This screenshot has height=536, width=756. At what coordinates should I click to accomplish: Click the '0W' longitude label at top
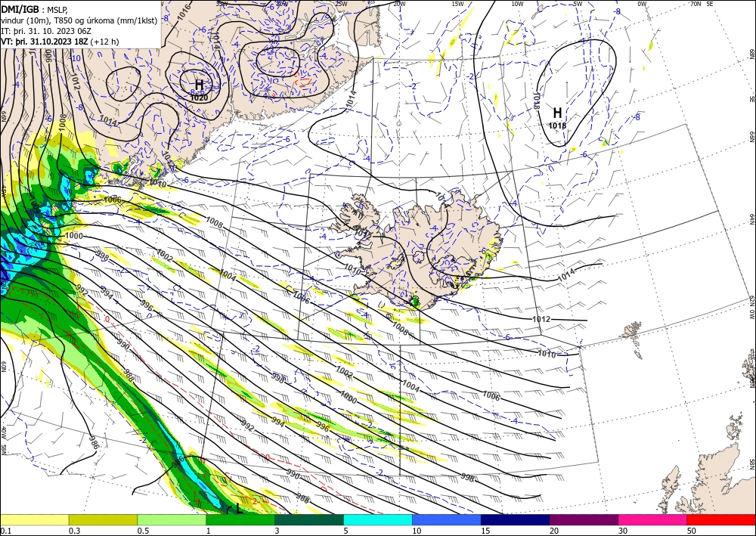tap(642, 4)
